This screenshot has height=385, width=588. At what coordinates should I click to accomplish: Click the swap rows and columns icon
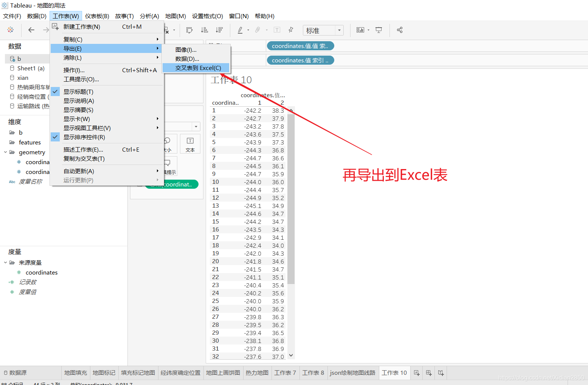click(x=189, y=30)
